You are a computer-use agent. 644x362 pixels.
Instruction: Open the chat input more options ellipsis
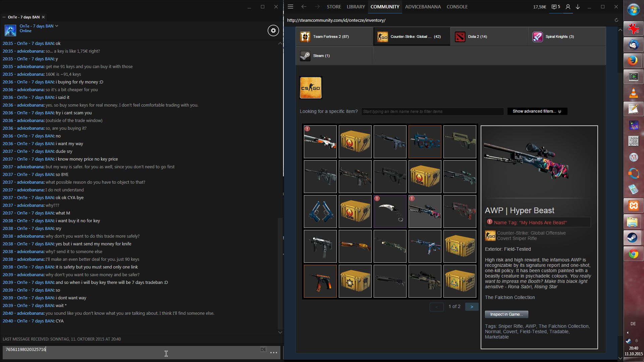pos(274,352)
